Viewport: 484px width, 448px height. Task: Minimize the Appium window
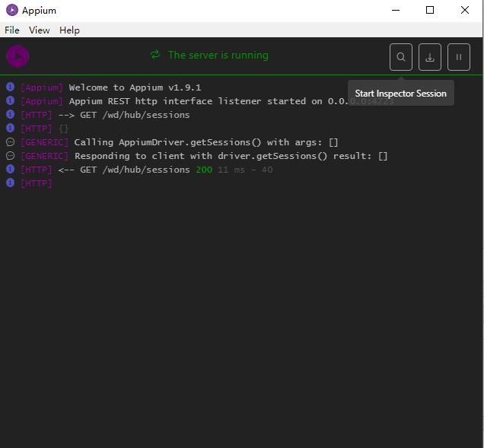point(396,10)
